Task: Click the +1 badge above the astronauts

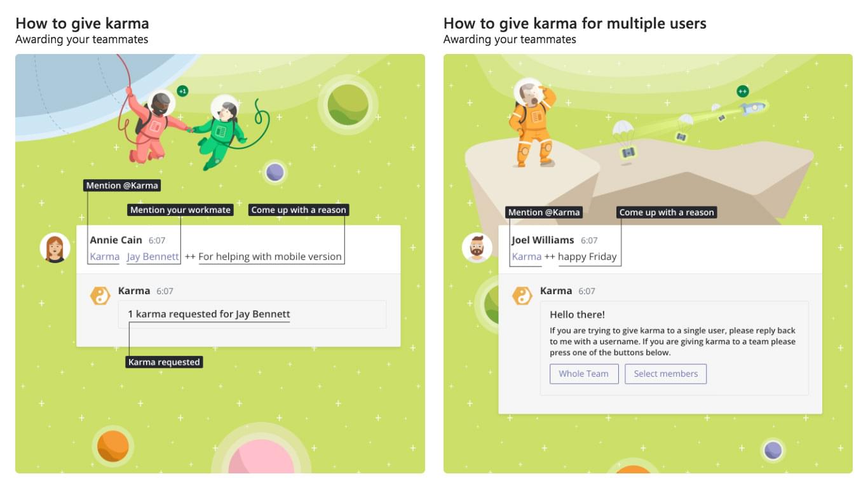Action: 182,91
